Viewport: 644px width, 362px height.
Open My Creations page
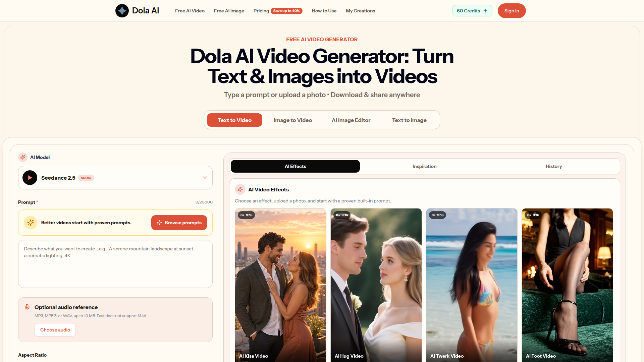(x=361, y=11)
